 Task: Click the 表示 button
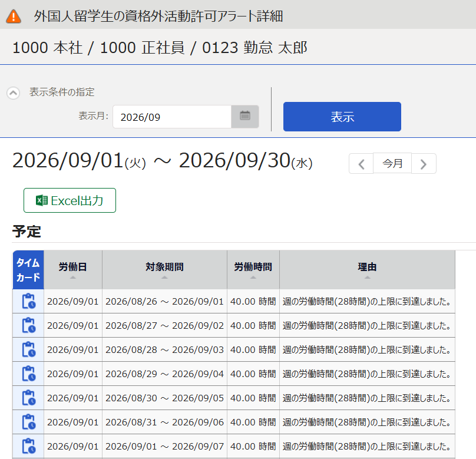(x=342, y=117)
